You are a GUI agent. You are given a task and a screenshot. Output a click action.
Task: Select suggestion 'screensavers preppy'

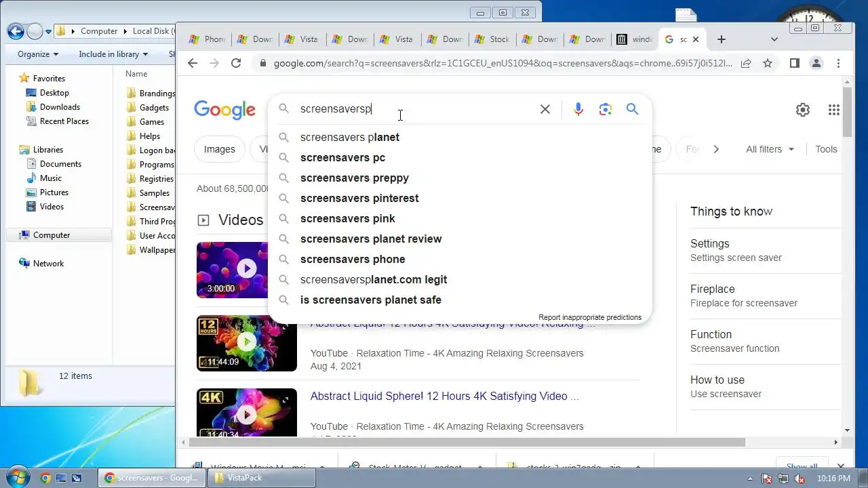pyautogui.click(x=460, y=178)
